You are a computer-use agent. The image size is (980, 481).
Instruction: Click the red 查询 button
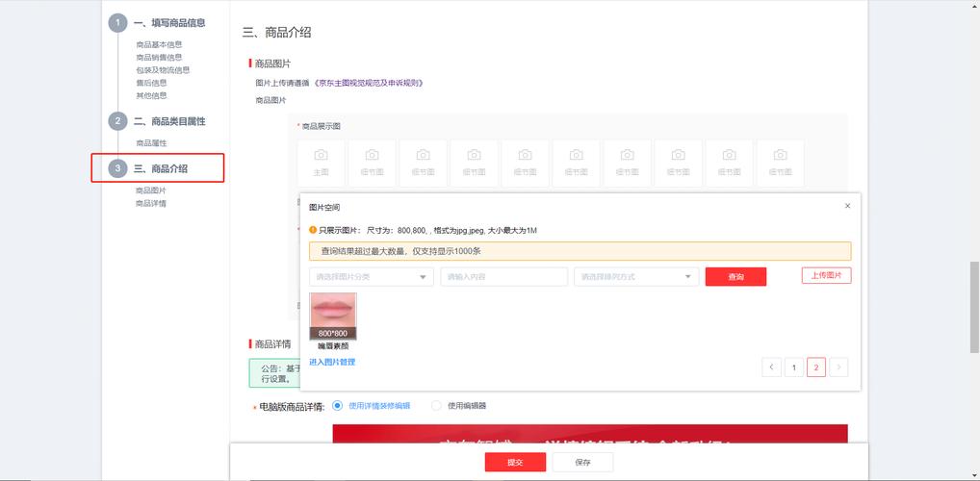coord(735,277)
